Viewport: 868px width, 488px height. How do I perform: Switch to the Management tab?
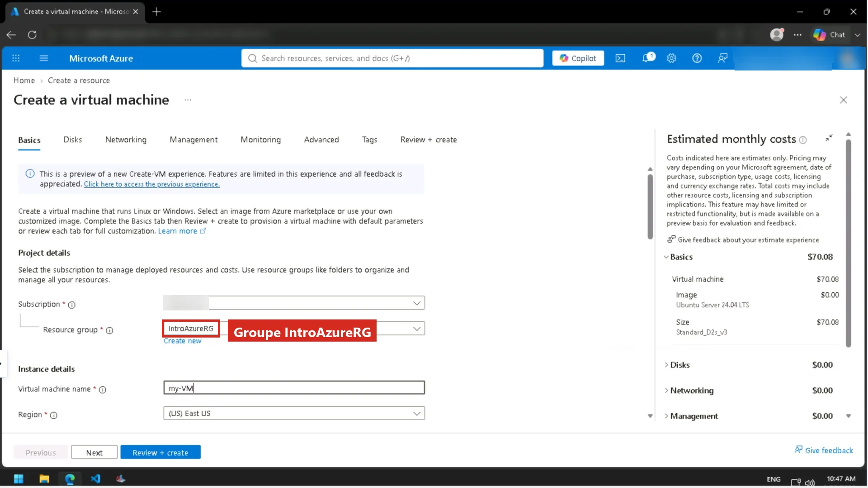click(193, 140)
